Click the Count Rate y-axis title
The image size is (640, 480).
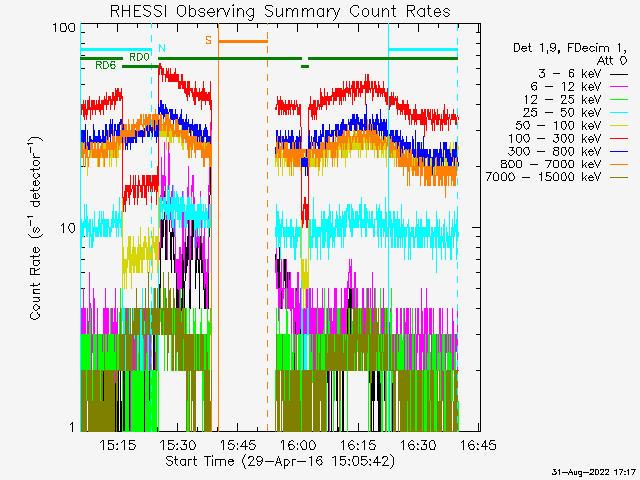pyautogui.click(x=36, y=228)
